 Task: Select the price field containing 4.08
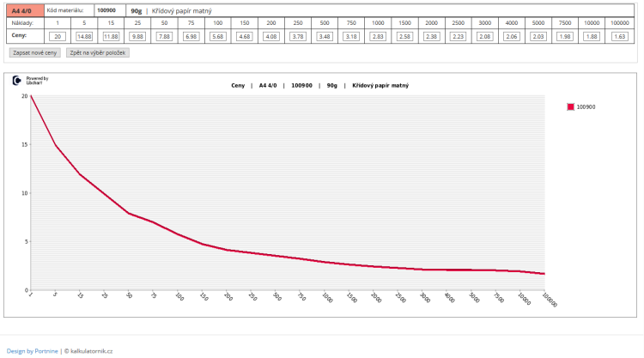coord(271,37)
